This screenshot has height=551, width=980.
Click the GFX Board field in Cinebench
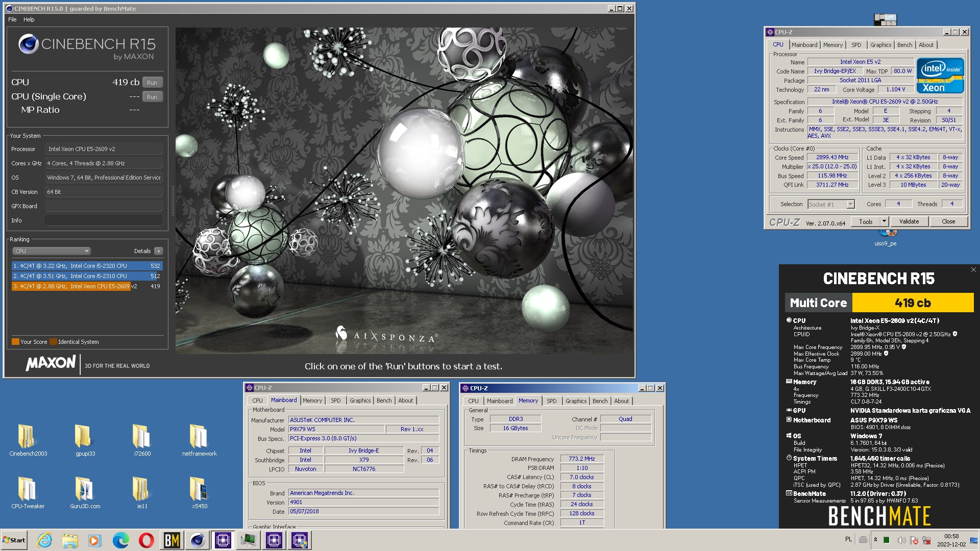104,206
